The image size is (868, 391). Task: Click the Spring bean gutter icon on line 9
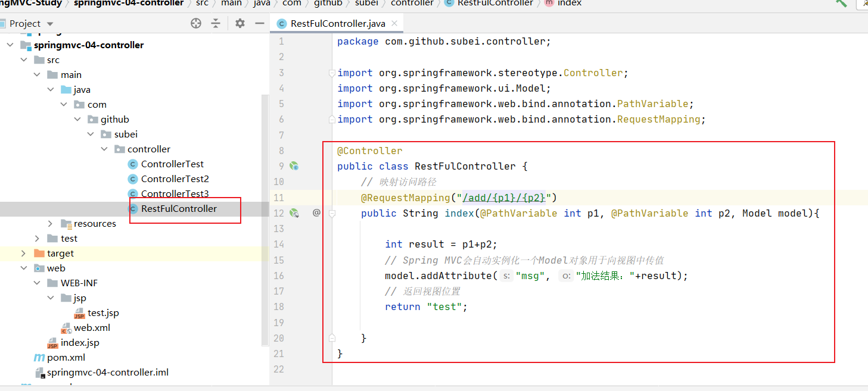click(294, 167)
